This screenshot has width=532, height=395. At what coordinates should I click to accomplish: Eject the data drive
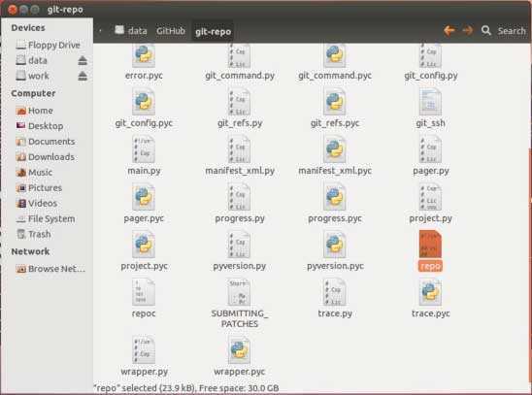coord(83,61)
